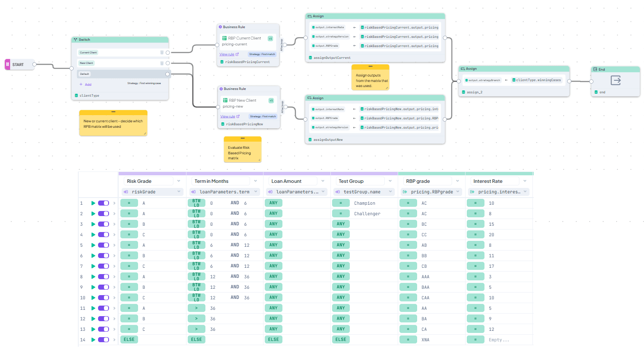Expand row 5 with its chevron
Screen dimensions: 644x359
114,245
